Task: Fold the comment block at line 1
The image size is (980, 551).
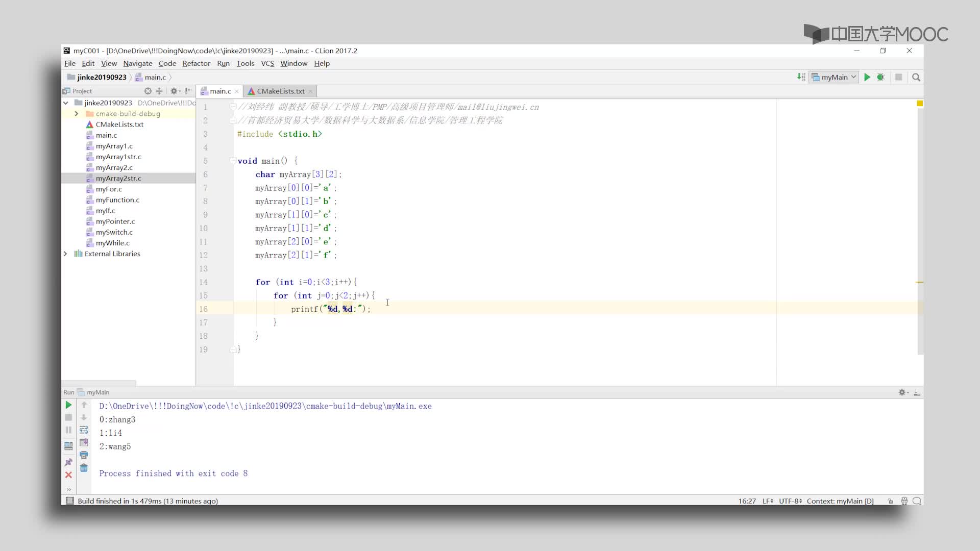Action: point(233,107)
